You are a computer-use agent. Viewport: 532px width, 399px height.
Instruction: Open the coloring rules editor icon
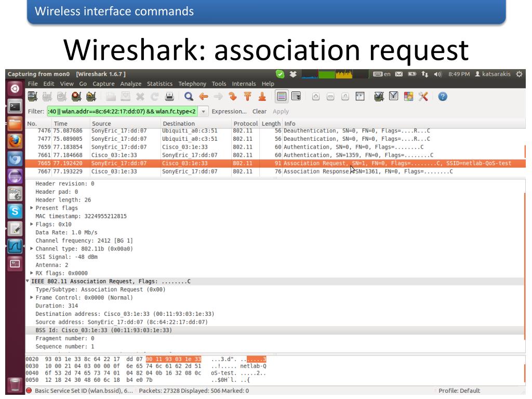click(408, 97)
